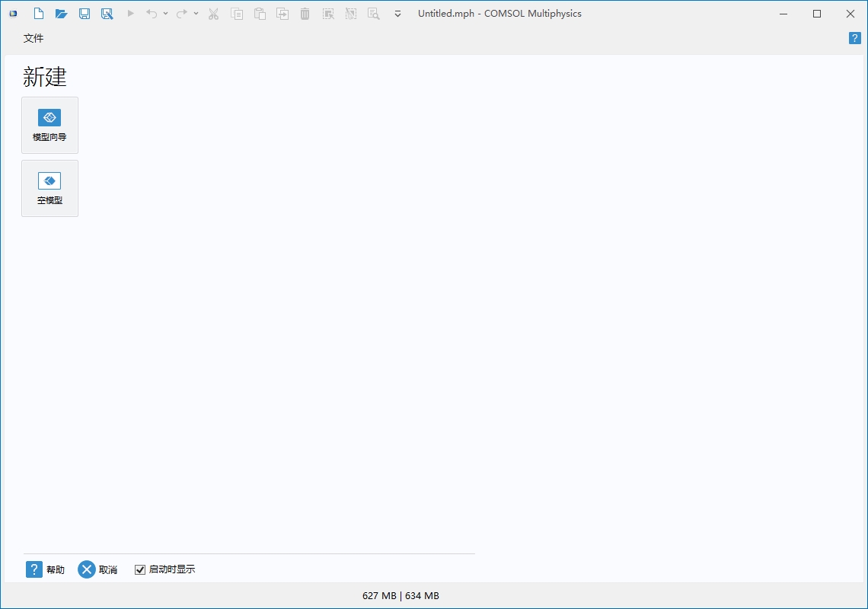The height and width of the screenshot is (609, 868).
Task: Minimize the COMSOL Multiphysics window
Action: 783,14
